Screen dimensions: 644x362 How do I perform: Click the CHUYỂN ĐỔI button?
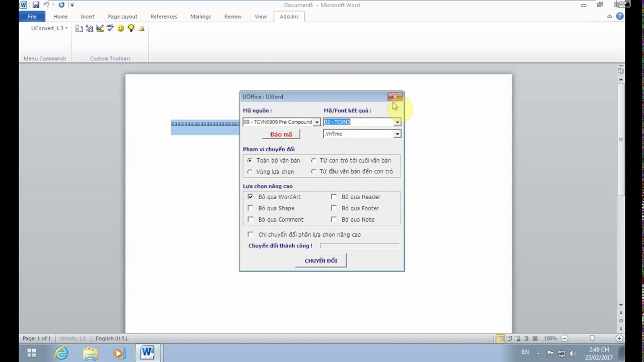click(x=320, y=260)
